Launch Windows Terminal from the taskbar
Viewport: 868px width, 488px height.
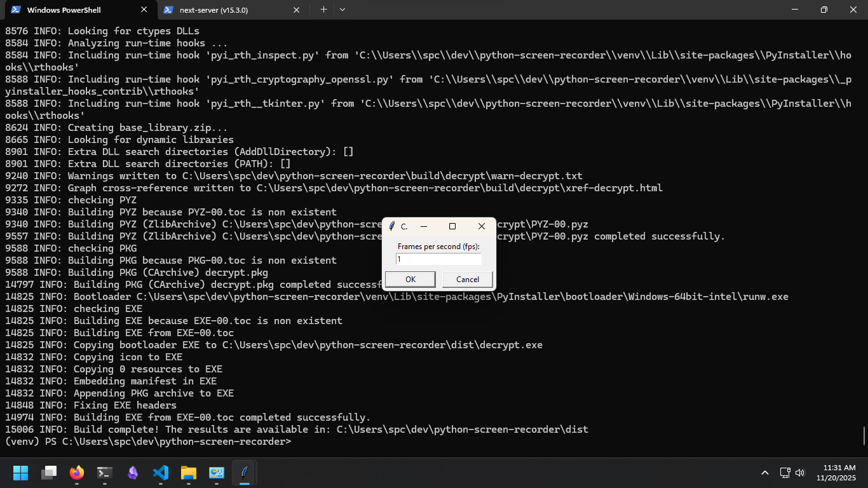coord(104,473)
